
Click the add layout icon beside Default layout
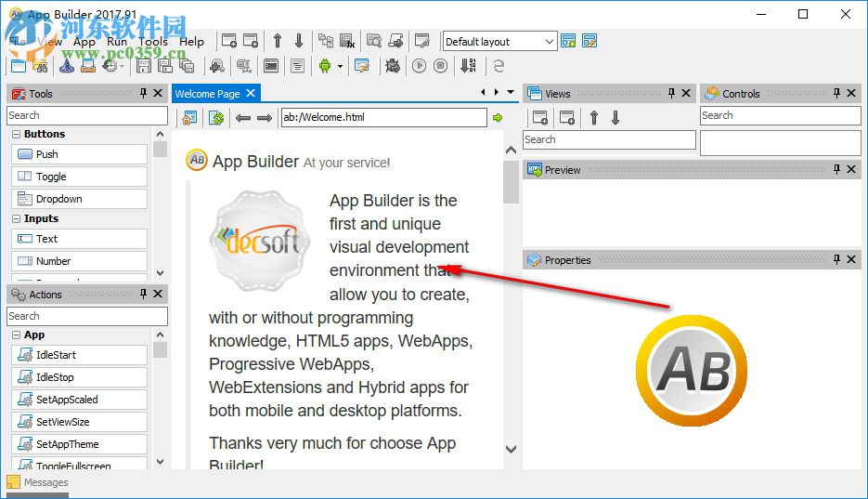[568, 41]
